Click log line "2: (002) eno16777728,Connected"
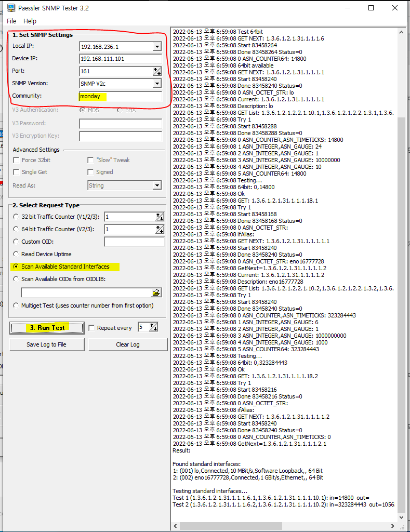The width and height of the screenshot is (410, 532). click(x=248, y=477)
